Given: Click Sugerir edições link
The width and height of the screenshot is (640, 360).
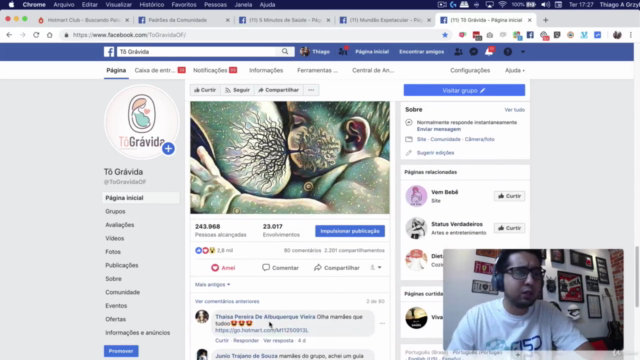Looking at the screenshot, I should pos(435,153).
